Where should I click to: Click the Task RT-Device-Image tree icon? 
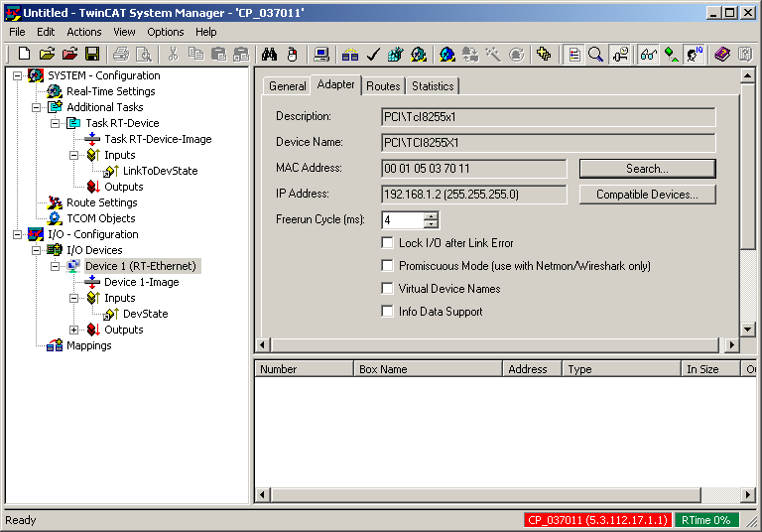92,139
